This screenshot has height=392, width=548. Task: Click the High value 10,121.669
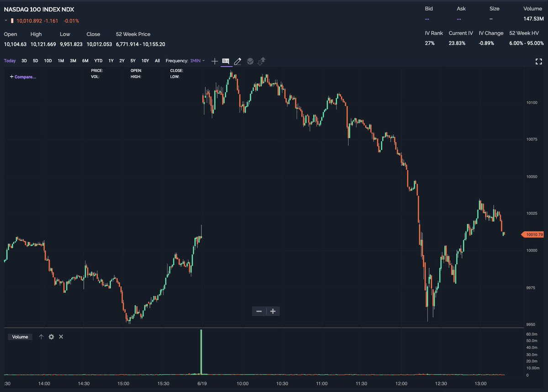[43, 44]
